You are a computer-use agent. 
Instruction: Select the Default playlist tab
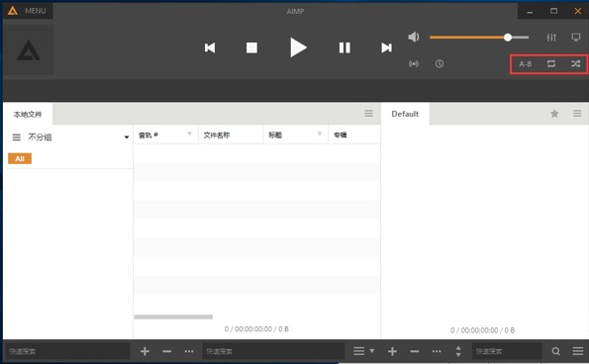(405, 114)
